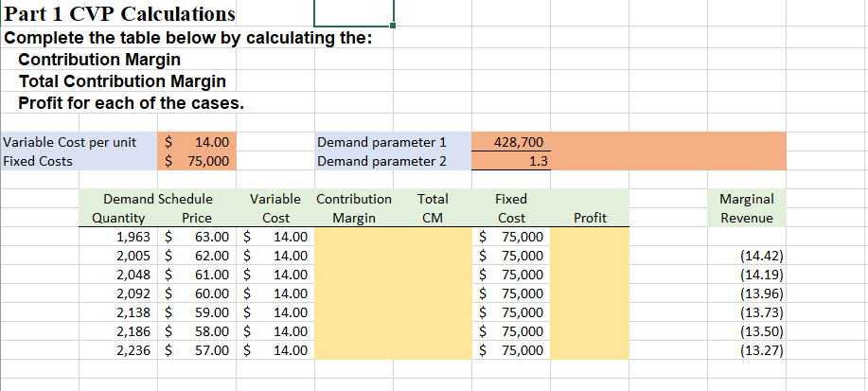Select Total CM cell in the 2,236 row
868x391 pixels.
coord(433,350)
